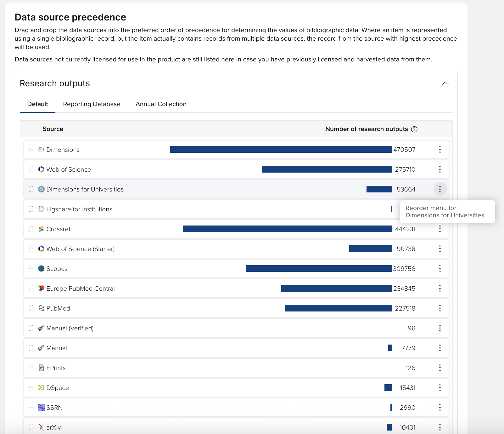Open the reorder menu for Scopus

440,269
